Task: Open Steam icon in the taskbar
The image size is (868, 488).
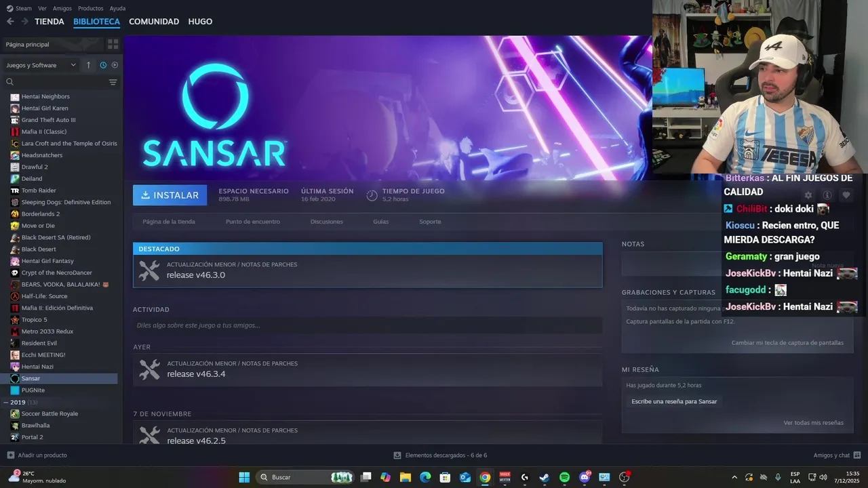Action: (545, 477)
